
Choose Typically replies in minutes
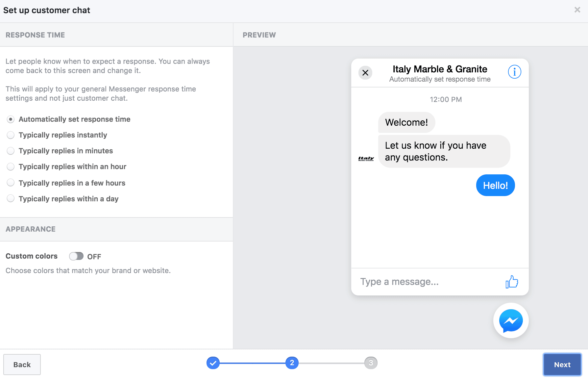11,151
